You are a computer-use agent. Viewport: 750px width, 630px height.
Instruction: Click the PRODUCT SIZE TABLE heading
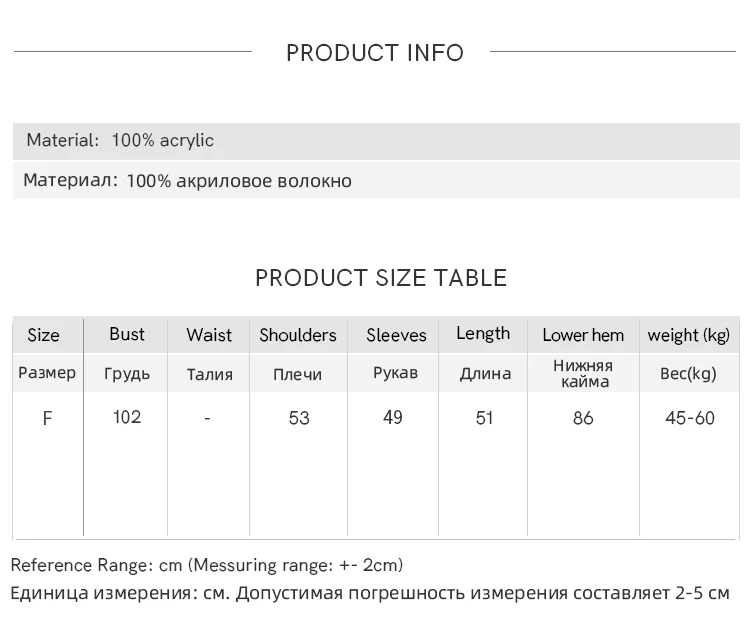pos(381,278)
